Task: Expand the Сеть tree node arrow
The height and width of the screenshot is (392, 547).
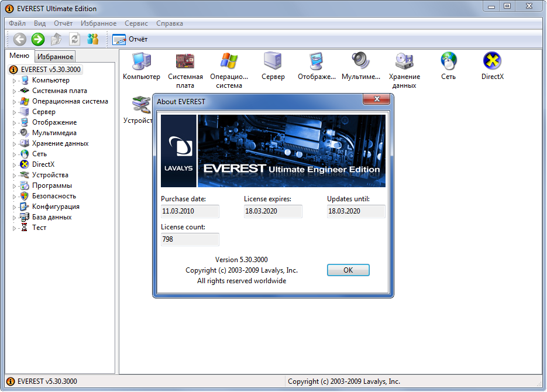Action: [x=14, y=154]
